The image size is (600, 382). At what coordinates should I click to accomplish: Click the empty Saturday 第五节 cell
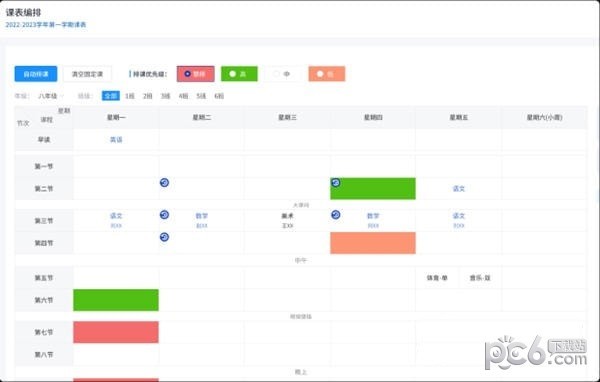(x=544, y=278)
